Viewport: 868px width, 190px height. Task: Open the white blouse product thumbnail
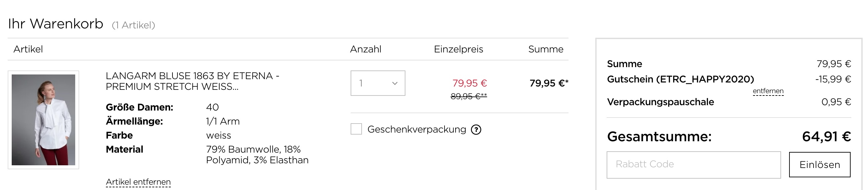tap(43, 120)
